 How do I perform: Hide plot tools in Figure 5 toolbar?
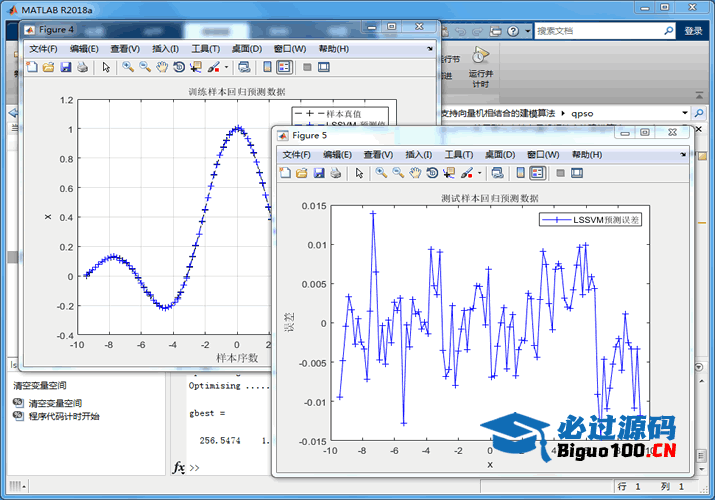coord(560,173)
